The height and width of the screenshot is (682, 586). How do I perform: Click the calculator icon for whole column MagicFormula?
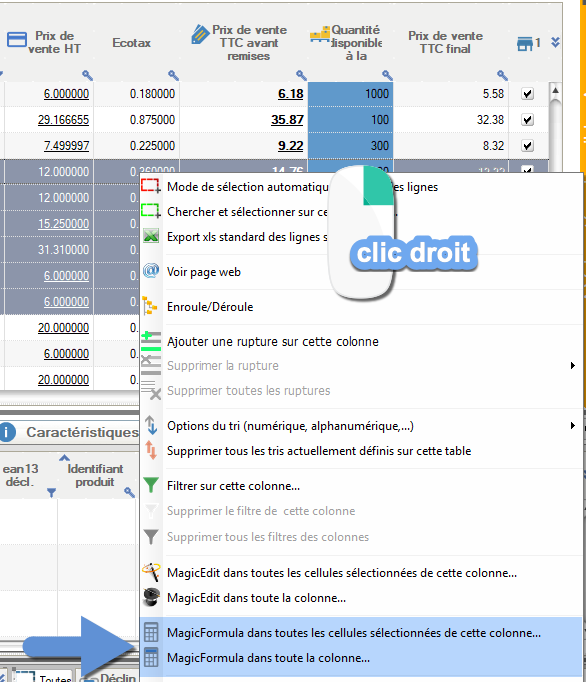[151, 657]
